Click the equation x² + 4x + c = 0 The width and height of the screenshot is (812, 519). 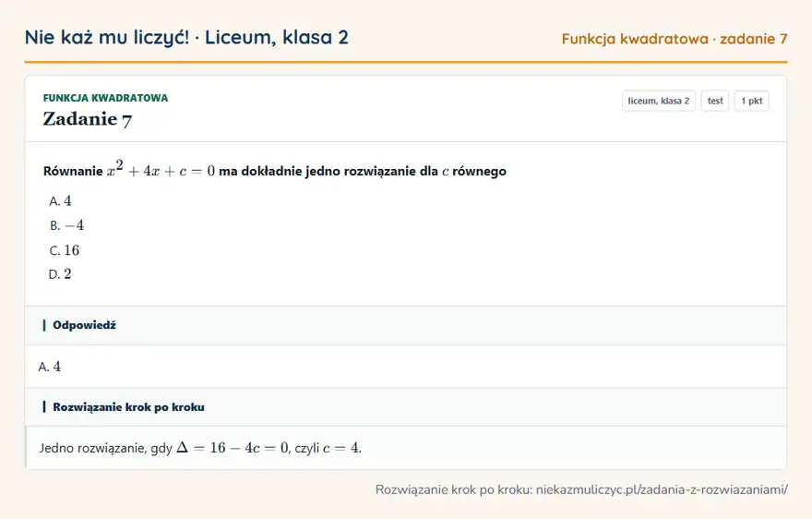[161, 169]
